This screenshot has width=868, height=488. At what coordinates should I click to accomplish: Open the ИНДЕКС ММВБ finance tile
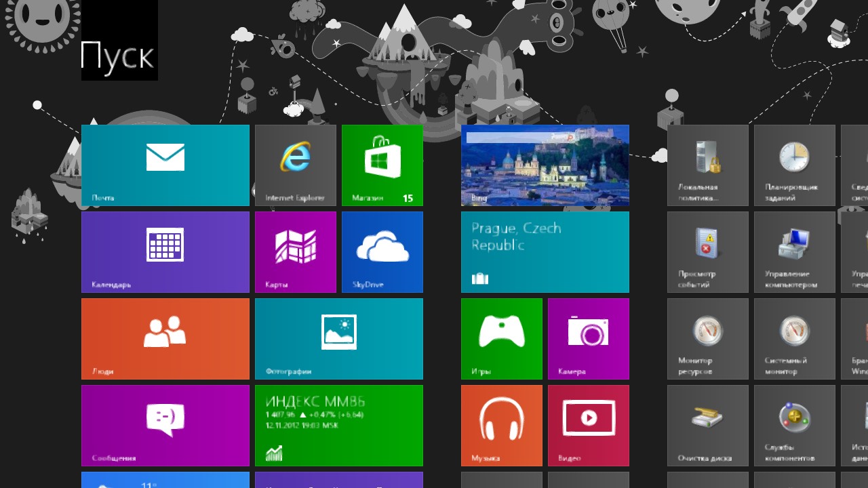pos(339,426)
